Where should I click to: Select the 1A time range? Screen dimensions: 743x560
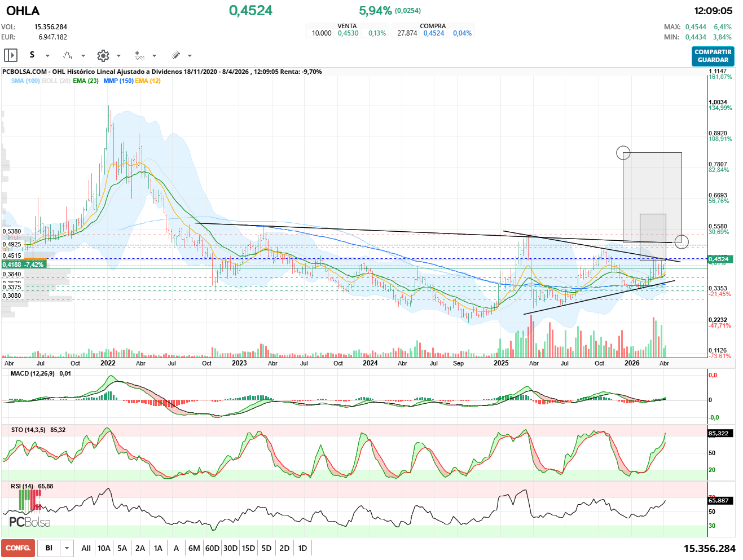click(x=158, y=548)
